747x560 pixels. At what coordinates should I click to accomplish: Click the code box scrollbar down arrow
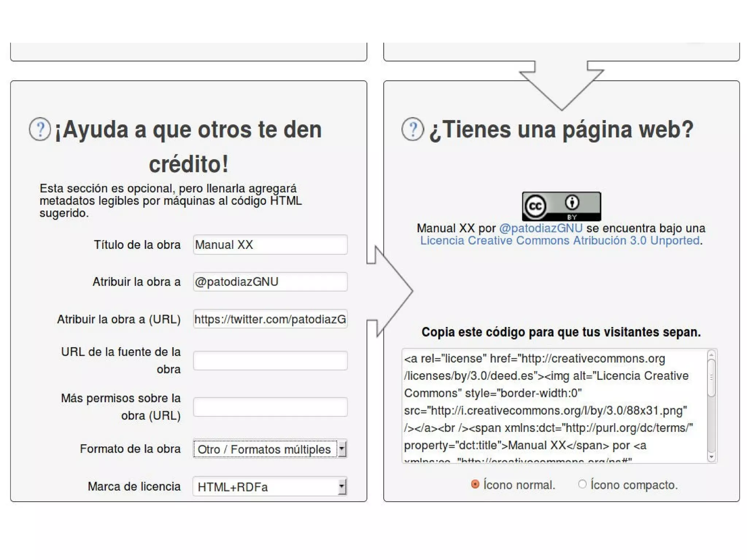point(711,457)
